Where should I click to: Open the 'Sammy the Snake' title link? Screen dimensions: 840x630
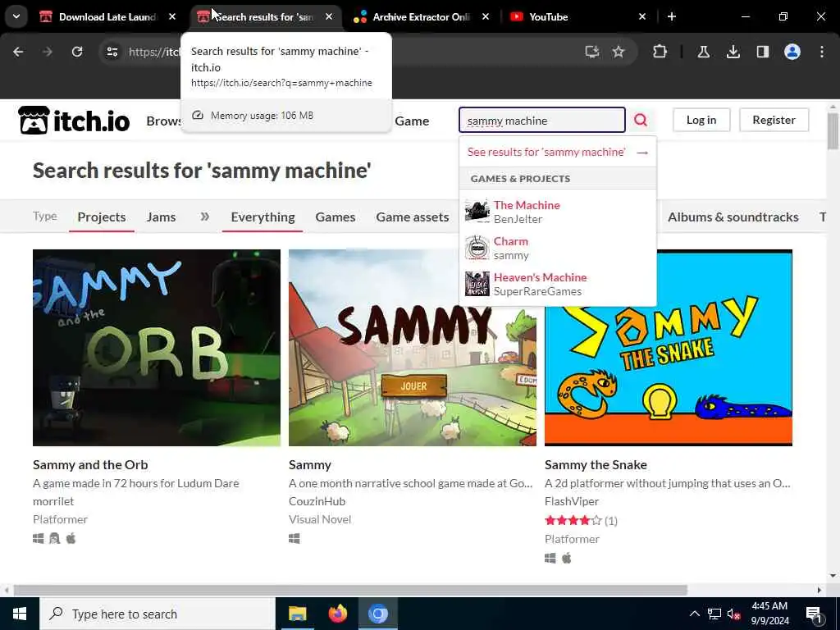(596, 464)
